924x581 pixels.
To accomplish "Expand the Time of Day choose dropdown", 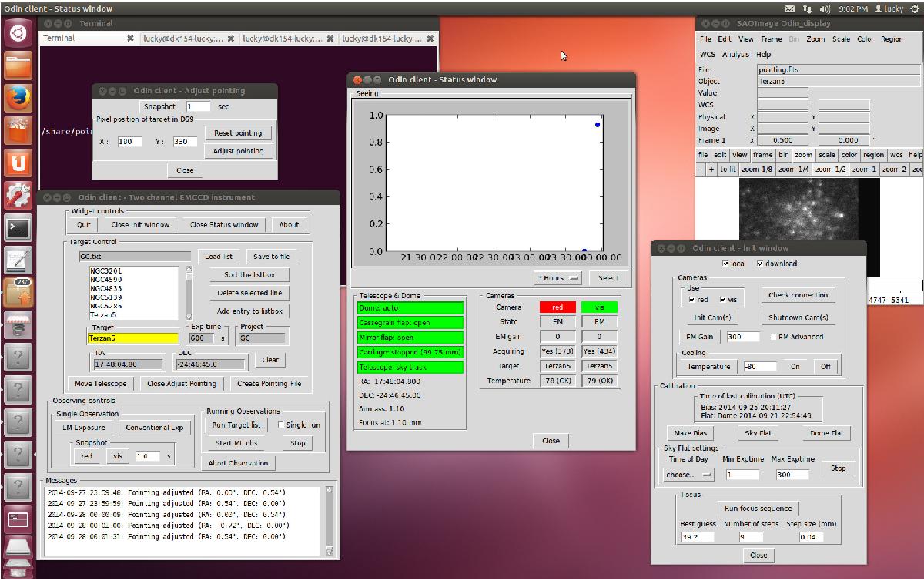I will (688, 475).
